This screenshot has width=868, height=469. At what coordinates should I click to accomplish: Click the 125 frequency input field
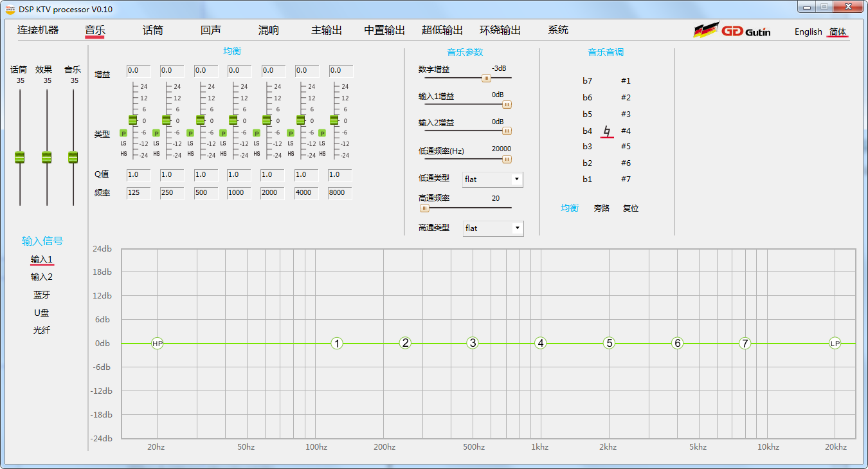pos(138,193)
